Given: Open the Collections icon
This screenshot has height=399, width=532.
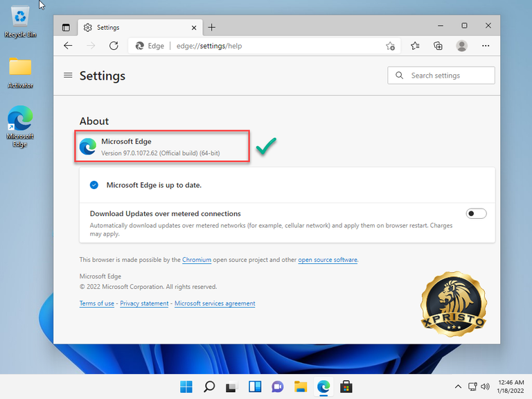Looking at the screenshot, I should point(438,46).
